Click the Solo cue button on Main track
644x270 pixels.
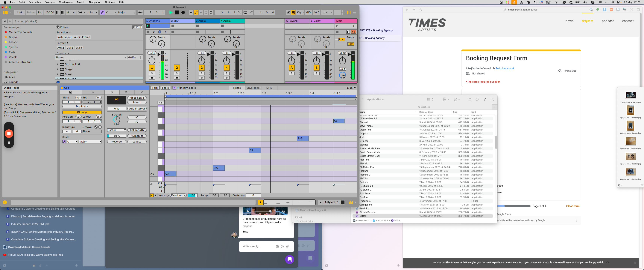coord(342,69)
